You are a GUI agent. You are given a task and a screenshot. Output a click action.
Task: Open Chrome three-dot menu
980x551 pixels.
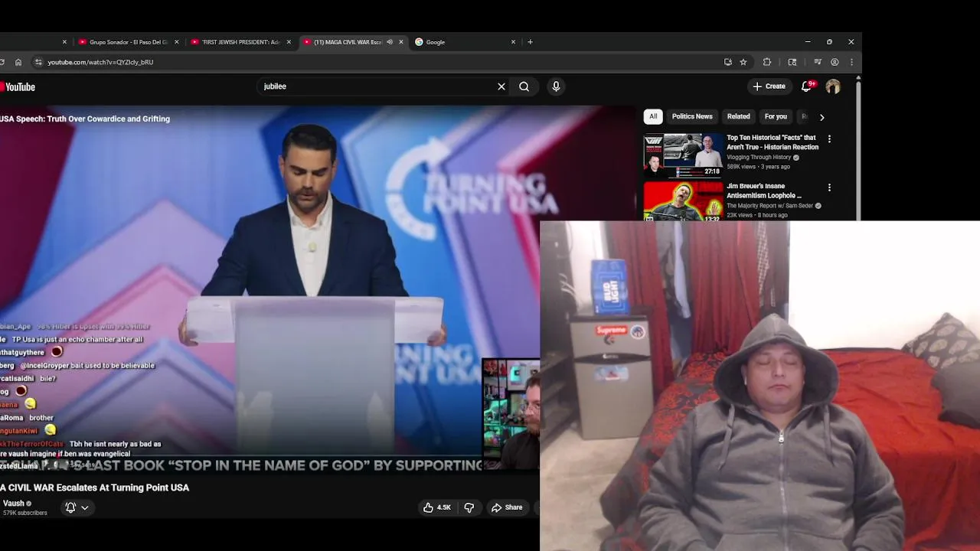coord(851,62)
